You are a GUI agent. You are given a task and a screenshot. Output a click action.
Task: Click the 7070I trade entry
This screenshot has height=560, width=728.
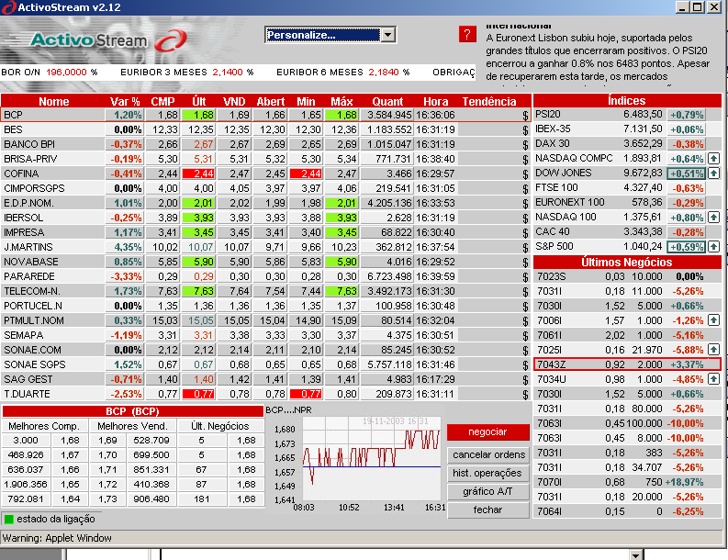point(627,482)
